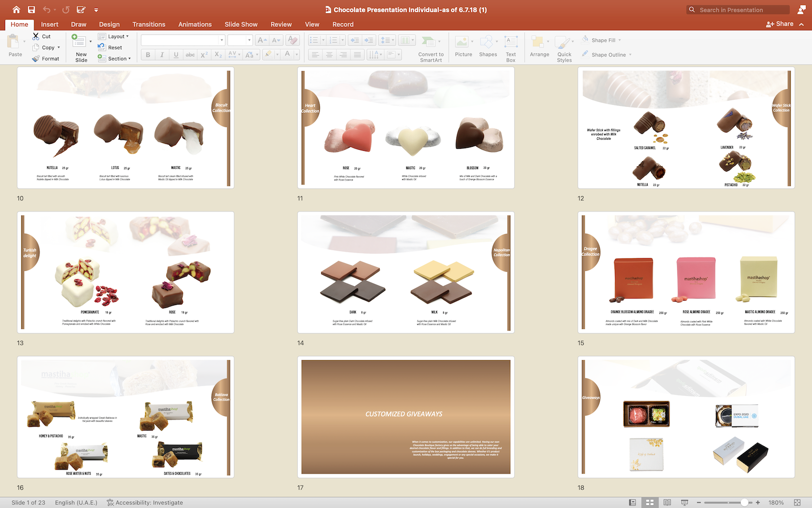The width and height of the screenshot is (812, 508).
Task: Toggle underline formatting
Action: (x=176, y=55)
